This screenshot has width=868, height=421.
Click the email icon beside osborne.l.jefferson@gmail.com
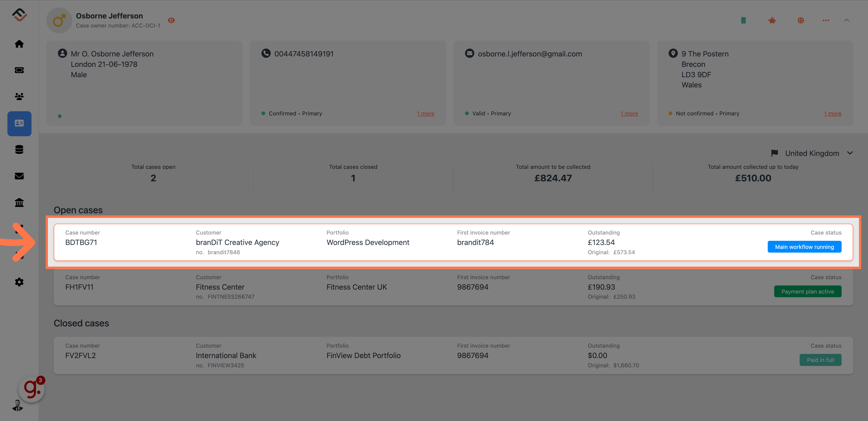tap(469, 53)
